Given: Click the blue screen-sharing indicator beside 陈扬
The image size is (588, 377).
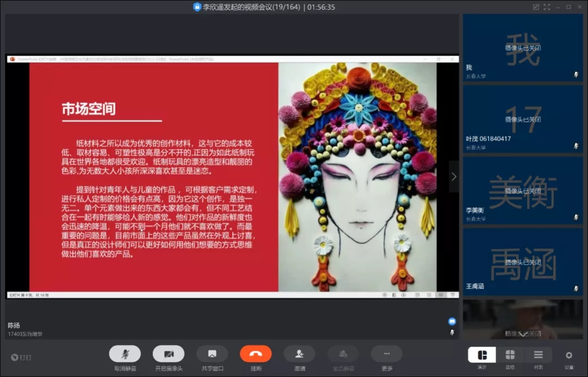Looking at the screenshot, I should 452,321.
